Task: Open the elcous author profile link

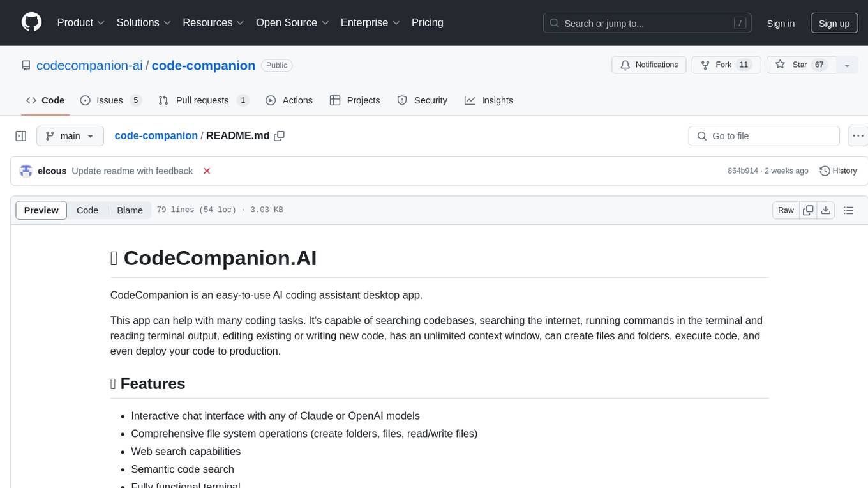Action: pyautogui.click(x=52, y=171)
